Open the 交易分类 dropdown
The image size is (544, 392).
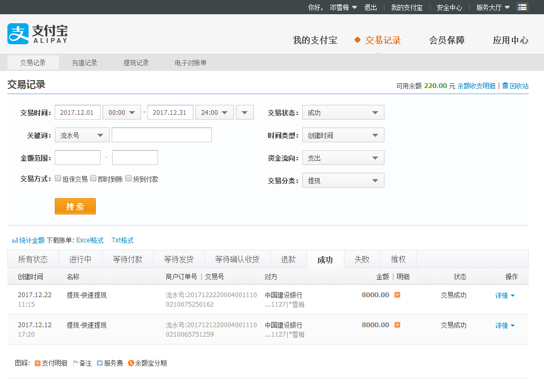343,181
